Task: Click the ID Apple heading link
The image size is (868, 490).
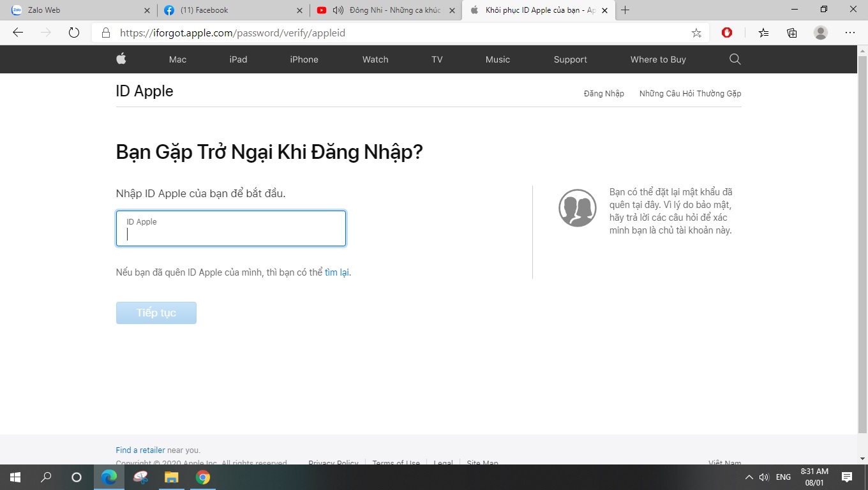Action: click(x=144, y=91)
